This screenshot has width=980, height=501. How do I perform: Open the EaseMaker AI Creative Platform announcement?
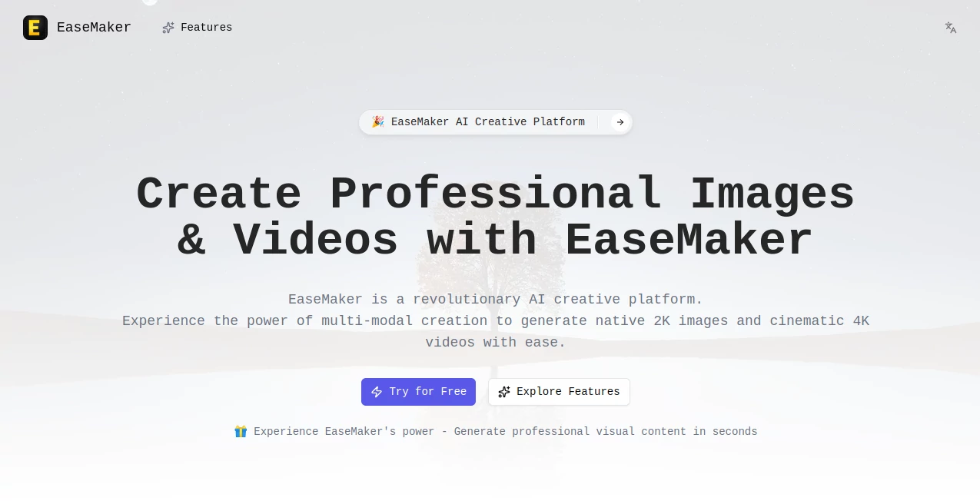click(x=487, y=122)
